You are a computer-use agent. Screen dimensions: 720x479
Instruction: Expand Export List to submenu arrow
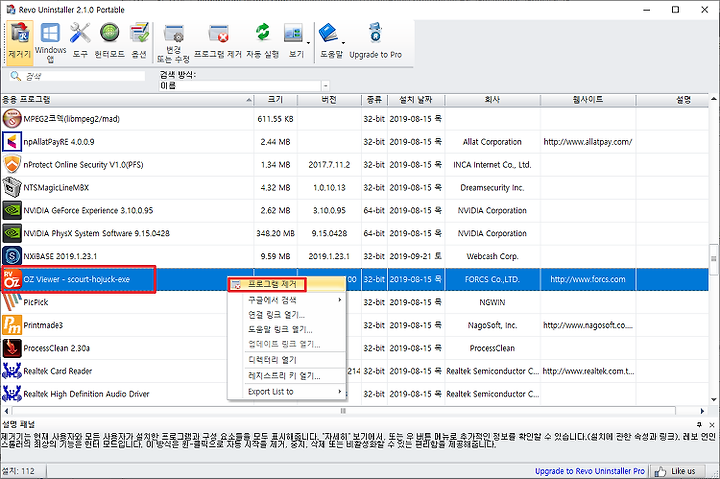(x=339, y=392)
